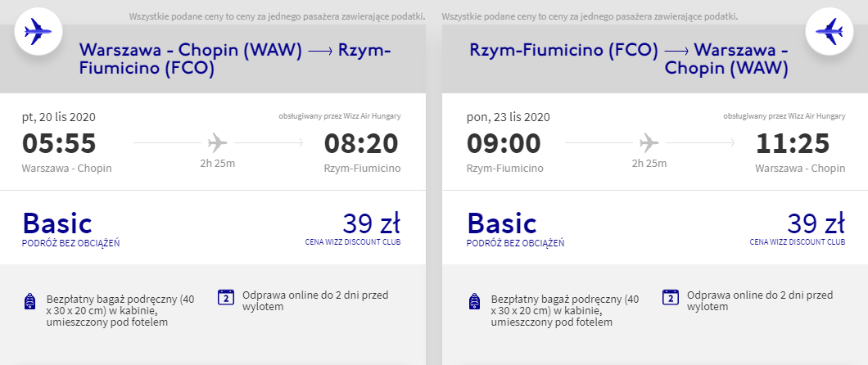Click the 'Odprawa online do 2 dni' text on the outbound card
Screen dimensions: 868x365
point(315,300)
